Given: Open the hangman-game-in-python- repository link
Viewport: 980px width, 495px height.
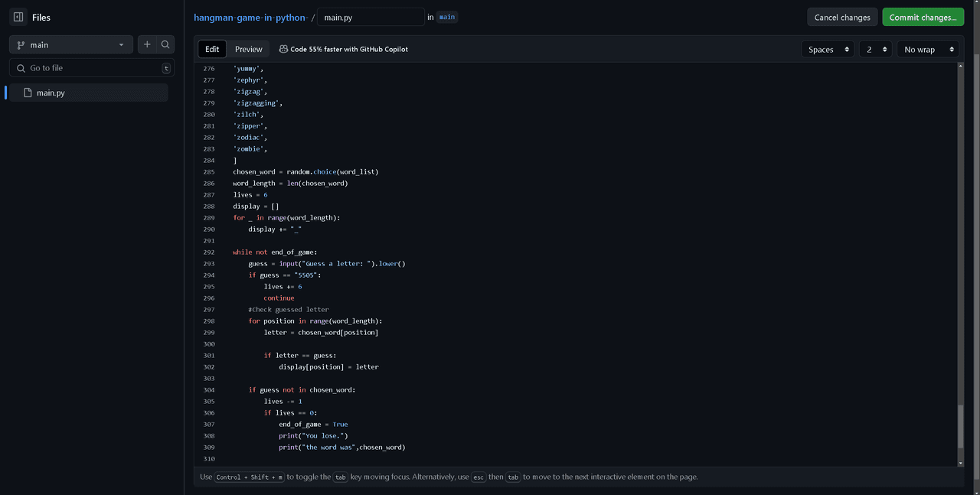Looking at the screenshot, I should (250, 17).
